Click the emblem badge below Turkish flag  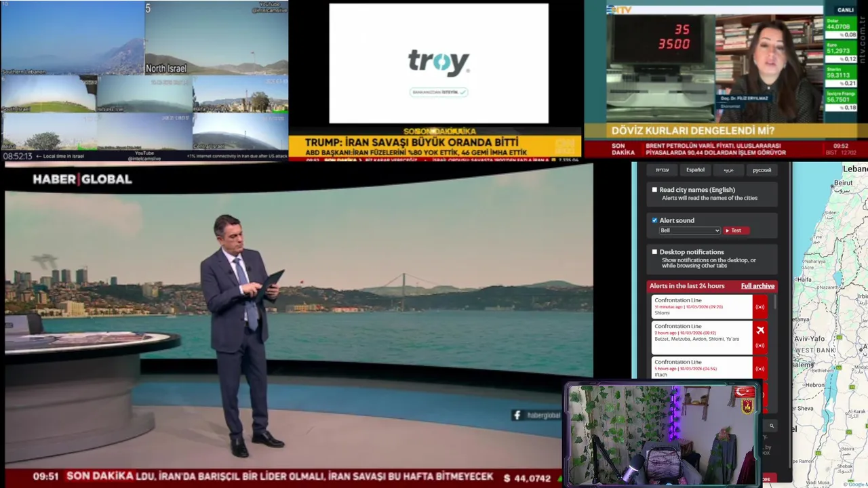tap(748, 407)
